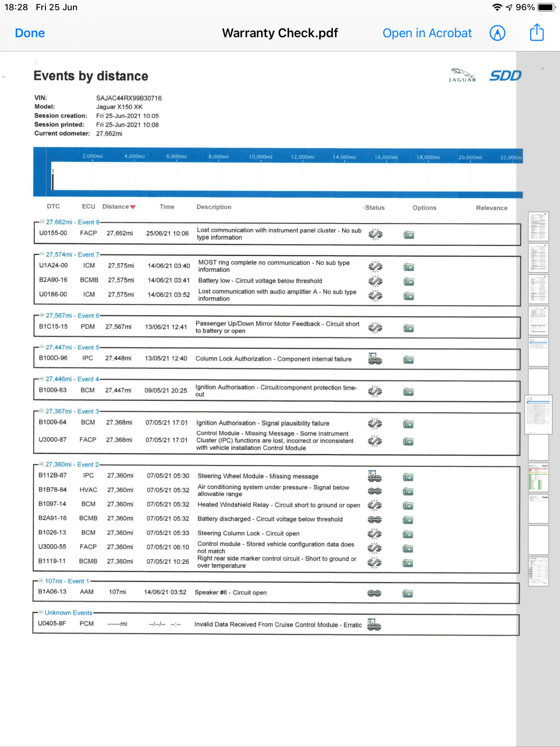Viewport: 560px width, 747px height.
Task: Open the Markup pen tool
Action: 497,33
